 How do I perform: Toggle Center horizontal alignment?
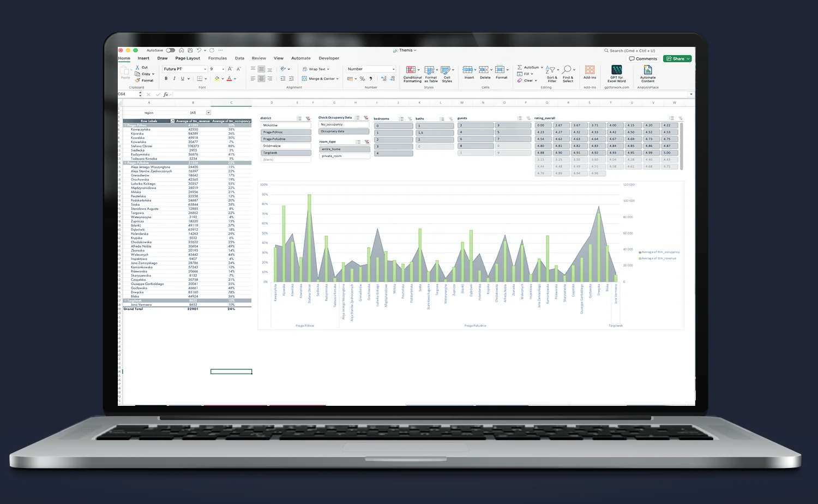click(x=261, y=79)
